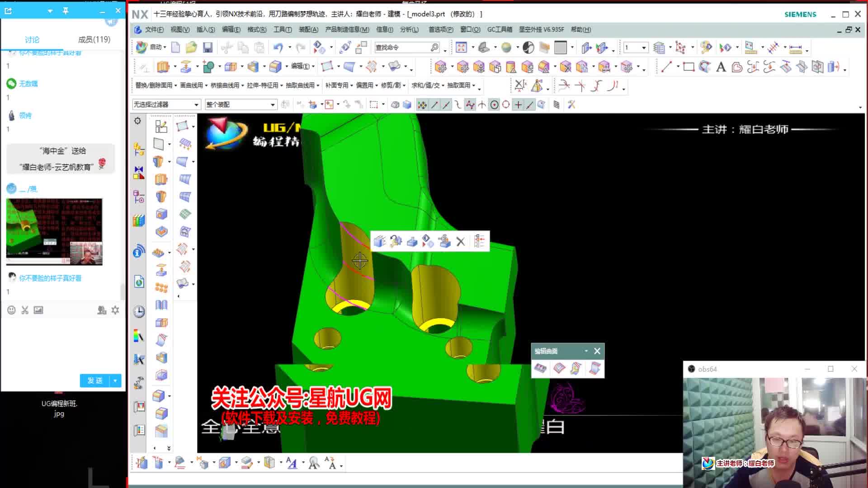Click the 帮助 menu item

(582, 29)
